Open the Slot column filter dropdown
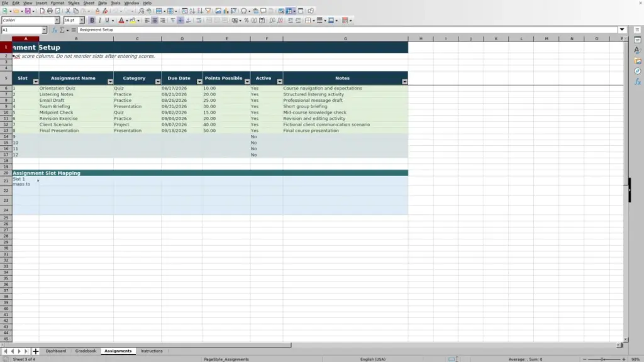The image size is (644, 362). coord(36,81)
